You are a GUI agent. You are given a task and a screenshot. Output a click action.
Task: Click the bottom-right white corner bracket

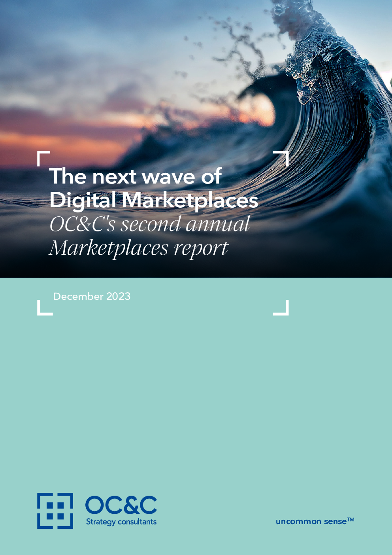281,307
